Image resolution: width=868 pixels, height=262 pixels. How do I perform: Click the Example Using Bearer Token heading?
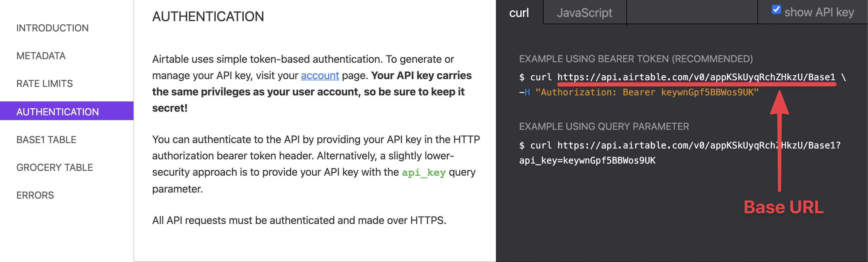pyautogui.click(x=636, y=59)
